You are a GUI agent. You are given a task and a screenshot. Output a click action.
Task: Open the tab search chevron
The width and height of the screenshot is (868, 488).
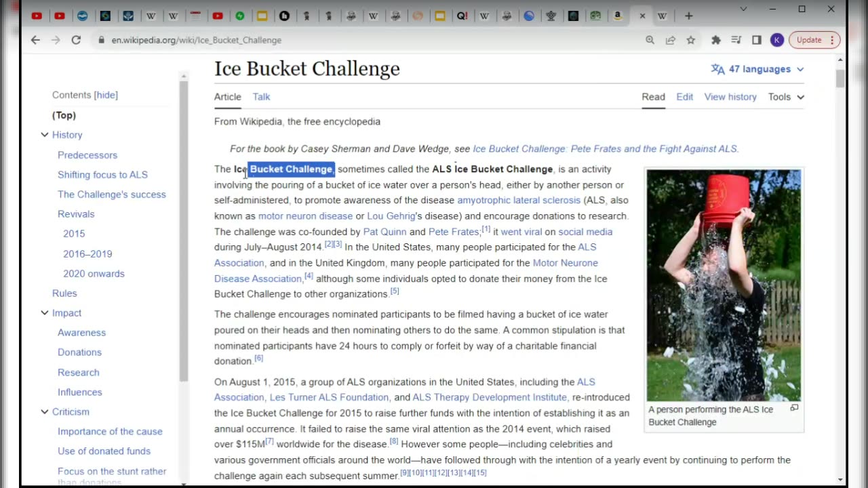[743, 9]
